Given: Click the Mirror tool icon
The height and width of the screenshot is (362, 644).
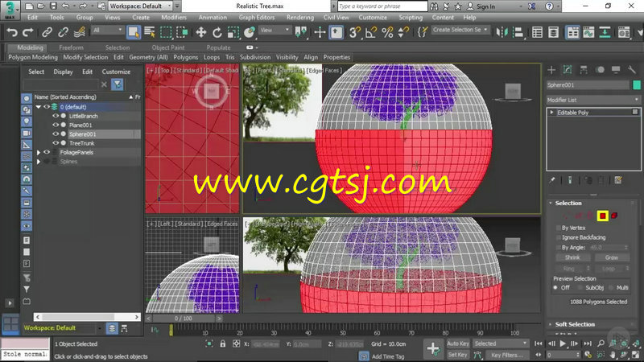Looking at the screenshot, I should pos(502,32).
